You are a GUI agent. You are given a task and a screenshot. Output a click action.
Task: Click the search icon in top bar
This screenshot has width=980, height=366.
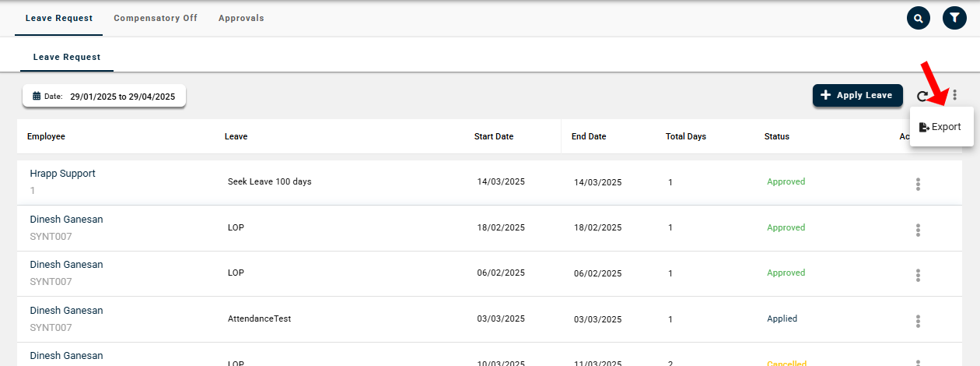pyautogui.click(x=919, y=18)
